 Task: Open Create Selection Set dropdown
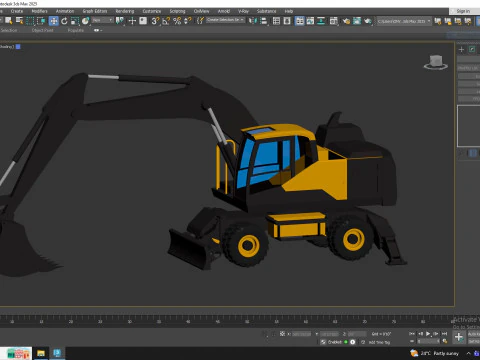226,20
